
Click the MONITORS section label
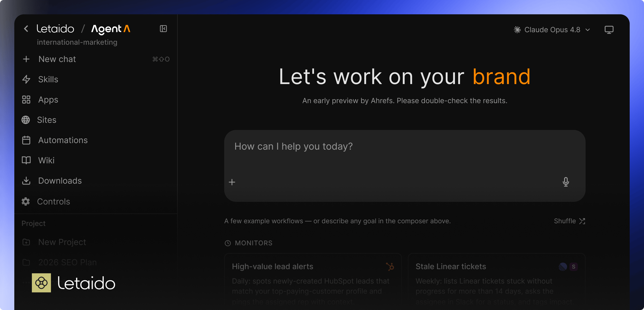(x=254, y=243)
